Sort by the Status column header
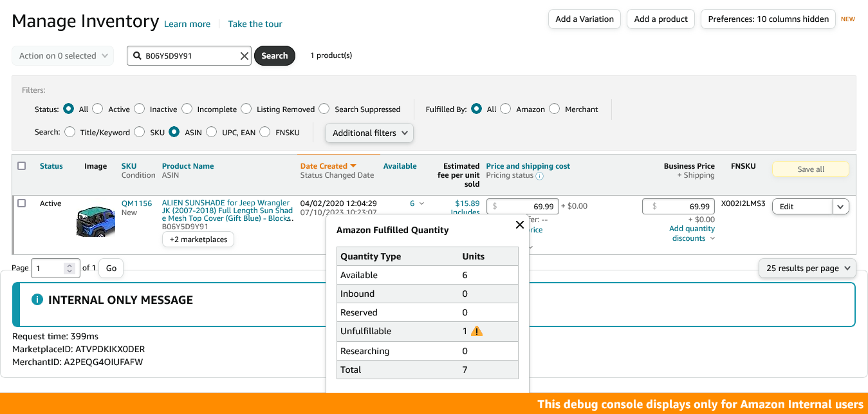This screenshot has width=868, height=414. click(51, 166)
